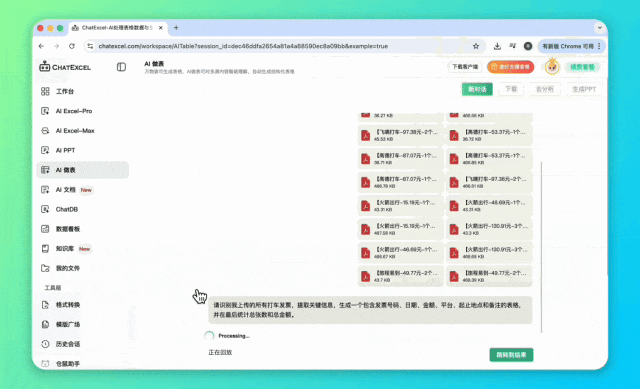Viewport: 640px width, 389px height.
Task: Open Chrome downloads icon
Action: coord(497,46)
